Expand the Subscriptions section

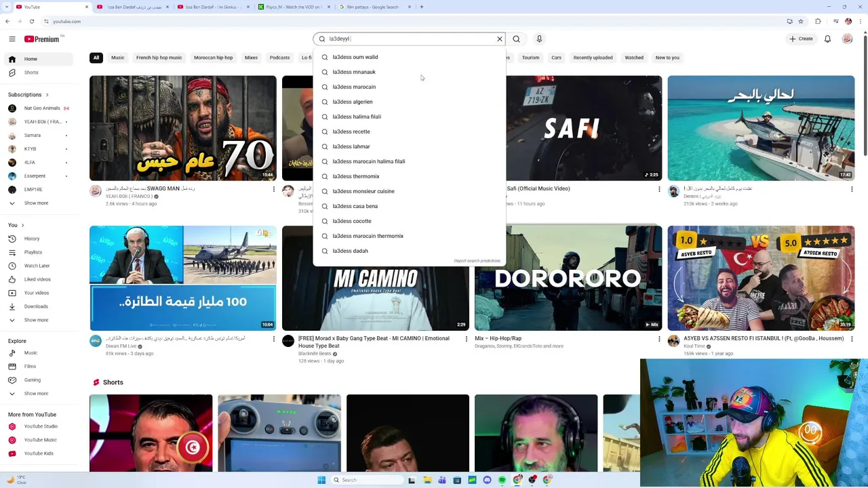(28, 94)
